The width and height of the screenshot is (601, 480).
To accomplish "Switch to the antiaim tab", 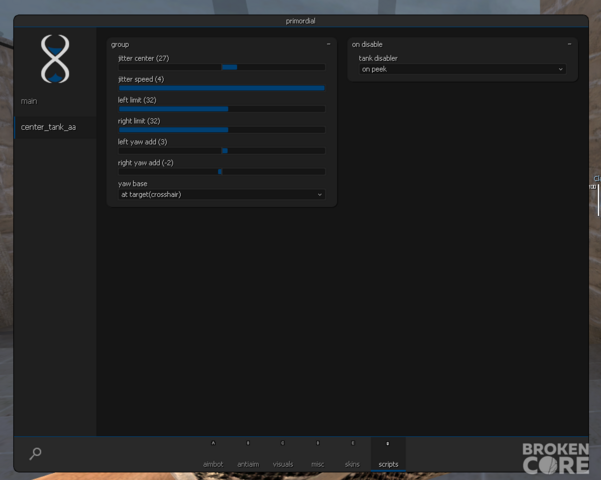I will click(x=248, y=464).
